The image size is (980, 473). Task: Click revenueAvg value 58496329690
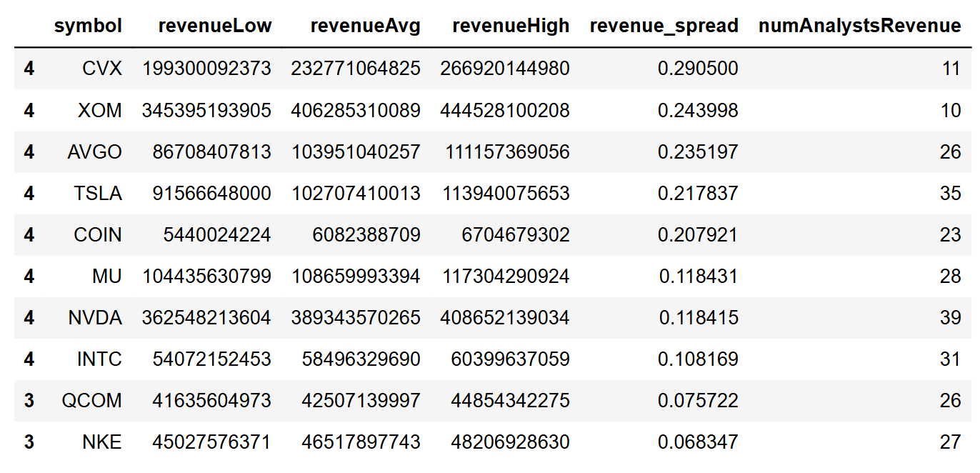click(x=361, y=359)
